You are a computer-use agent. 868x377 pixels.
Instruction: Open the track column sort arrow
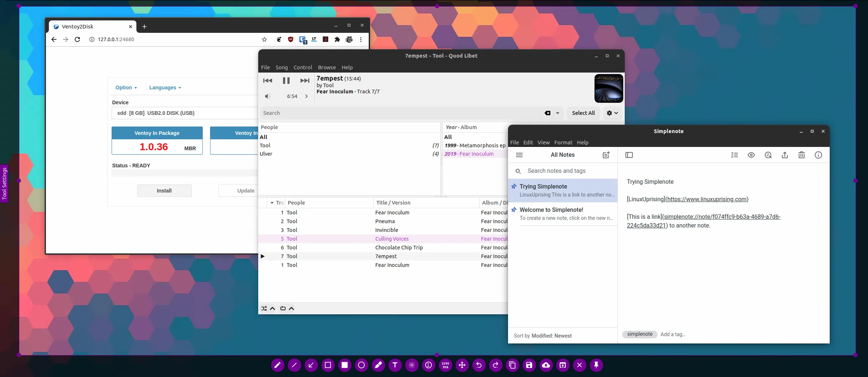[272, 203]
